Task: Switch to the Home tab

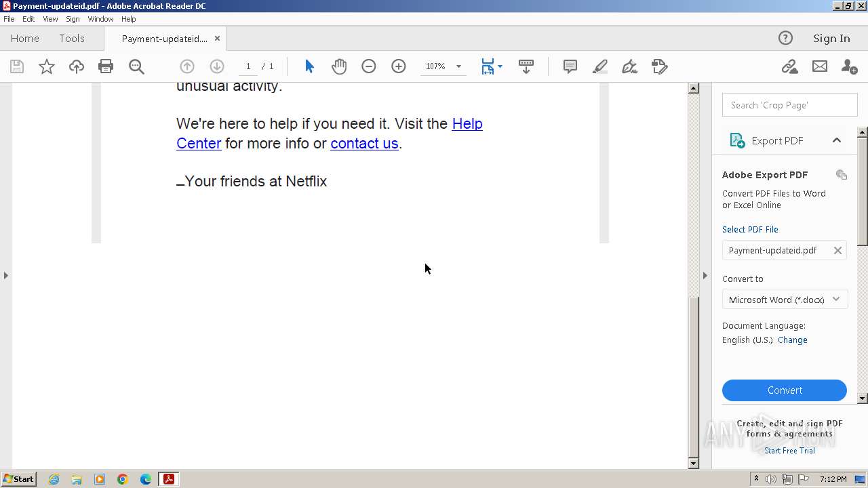Action: tap(25, 39)
